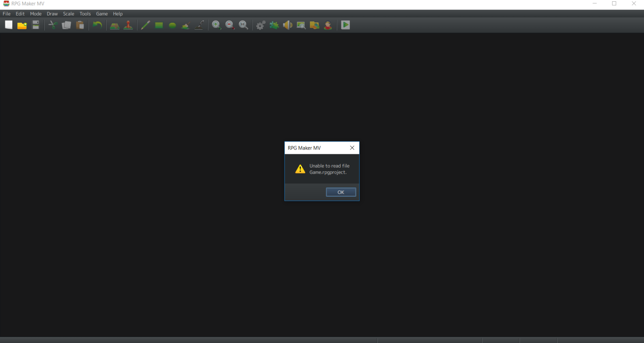Open the Mode menu
Screen dimensions: 644x343
point(36,14)
